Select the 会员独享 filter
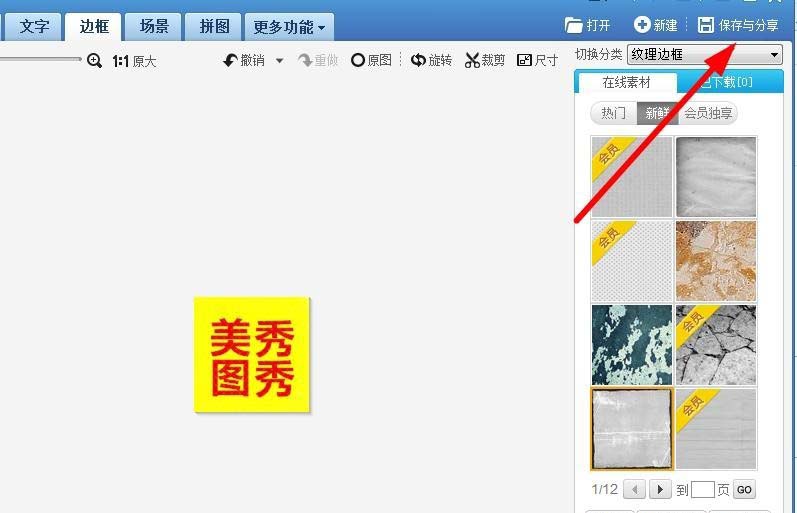797x513 pixels. [708, 113]
